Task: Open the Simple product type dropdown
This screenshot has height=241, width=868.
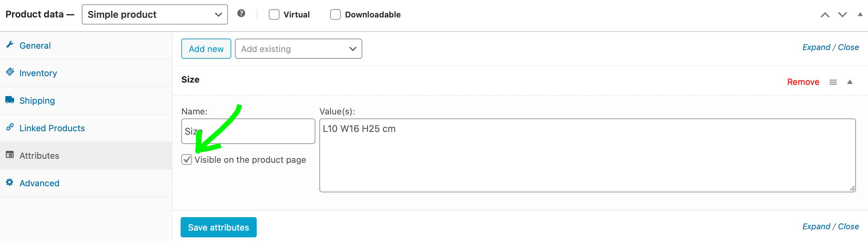Action: [x=154, y=14]
